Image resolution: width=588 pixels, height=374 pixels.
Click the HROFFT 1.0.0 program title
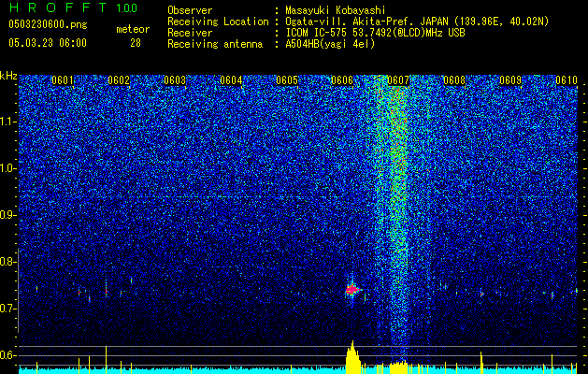[73, 7]
